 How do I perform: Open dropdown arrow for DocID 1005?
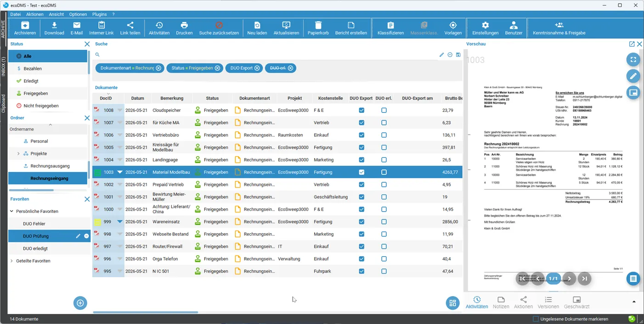tap(120, 147)
